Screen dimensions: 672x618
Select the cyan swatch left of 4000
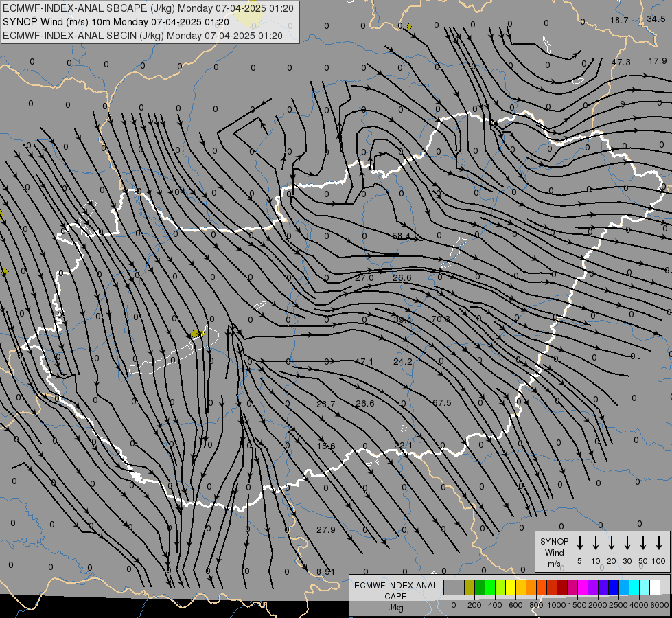(x=634, y=587)
